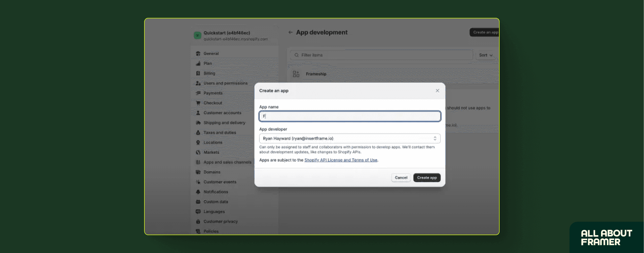The image size is (644, 253).
Task: Click the Quickstart store avatar icon
Action: tap(198, 35)
